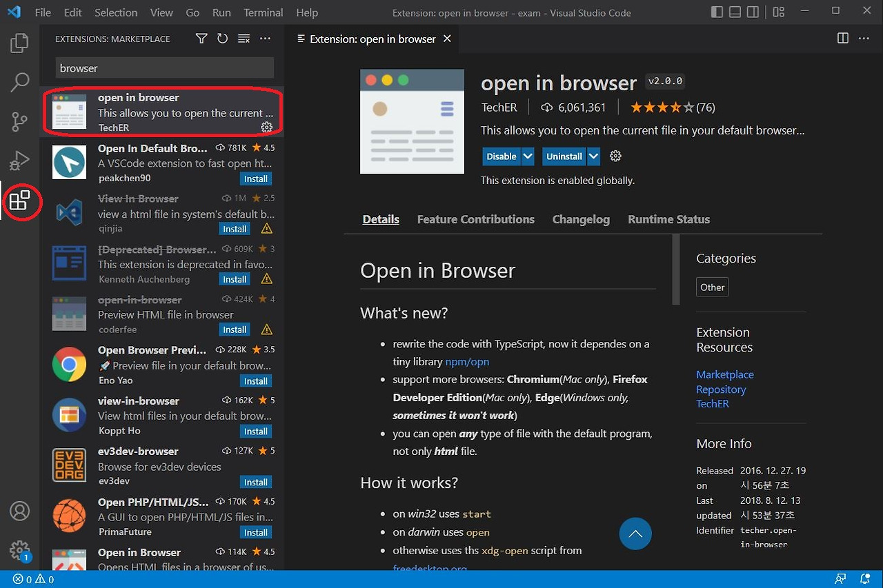Install the Open In Default Browser extension
The width and height of the screenshot is (883, 588).
256,179
